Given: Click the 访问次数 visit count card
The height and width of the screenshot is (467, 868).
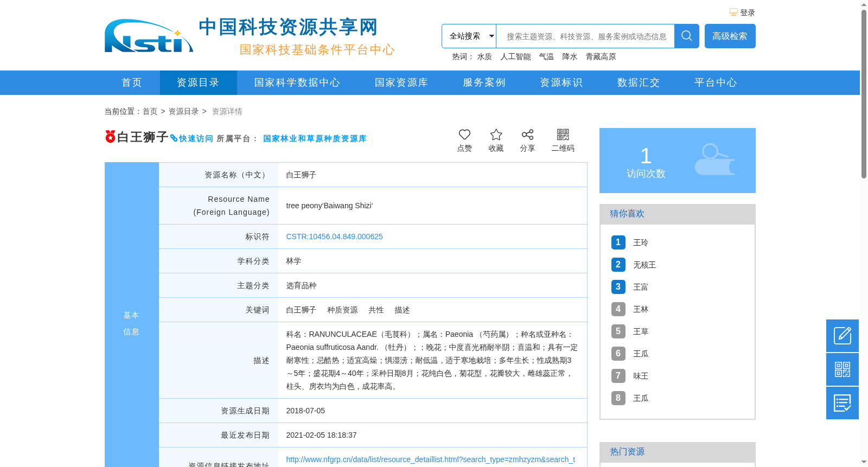Looking at the screenshot, I should pos(678,161).
